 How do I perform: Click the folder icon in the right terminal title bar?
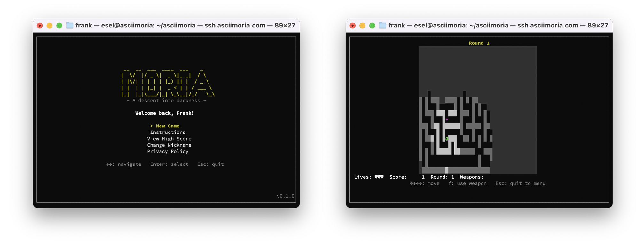coord(382,25)
